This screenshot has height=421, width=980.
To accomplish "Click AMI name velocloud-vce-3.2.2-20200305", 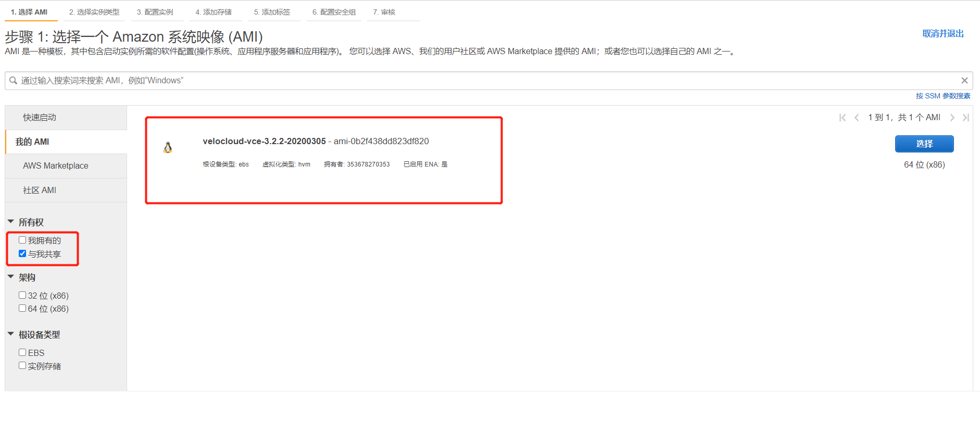I will click(264, 141).
